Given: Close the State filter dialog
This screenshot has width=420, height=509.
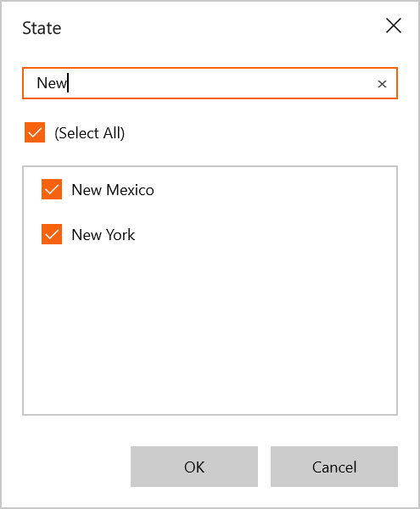Looking at the screenshot, I should (394, 25).
